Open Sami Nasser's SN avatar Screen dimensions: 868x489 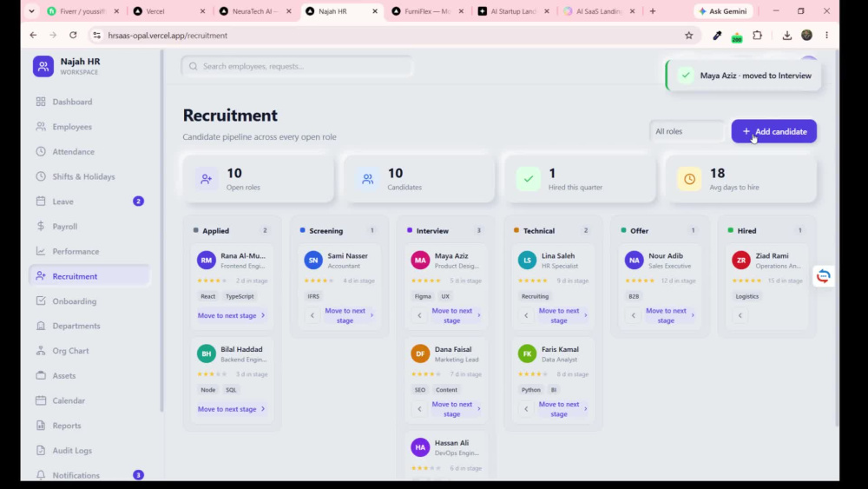(313, 261)
